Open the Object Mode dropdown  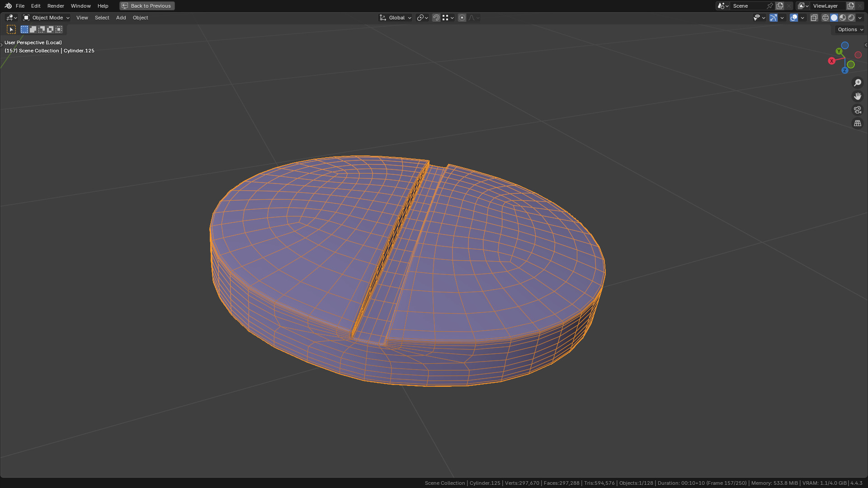(47, 18)
